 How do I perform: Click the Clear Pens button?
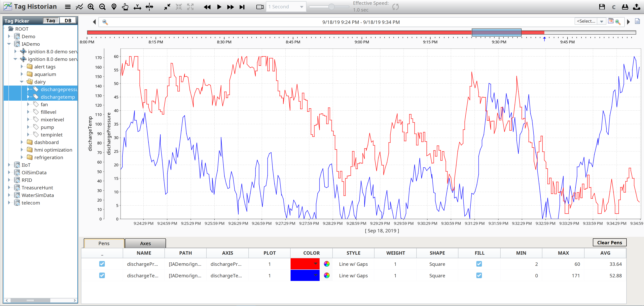610,243
